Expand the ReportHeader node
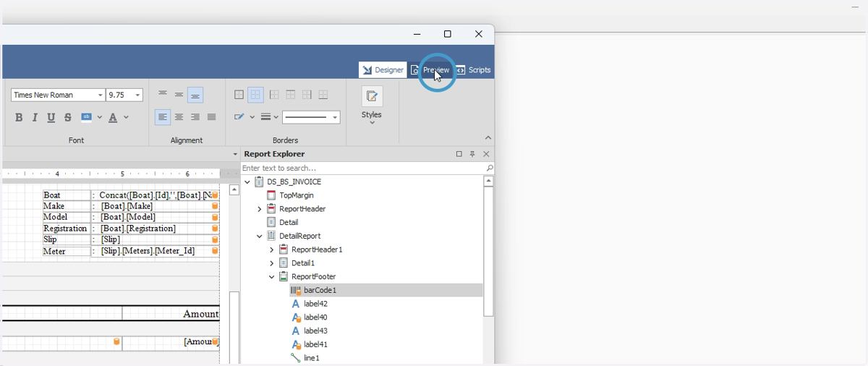 [x=260, y=209]
